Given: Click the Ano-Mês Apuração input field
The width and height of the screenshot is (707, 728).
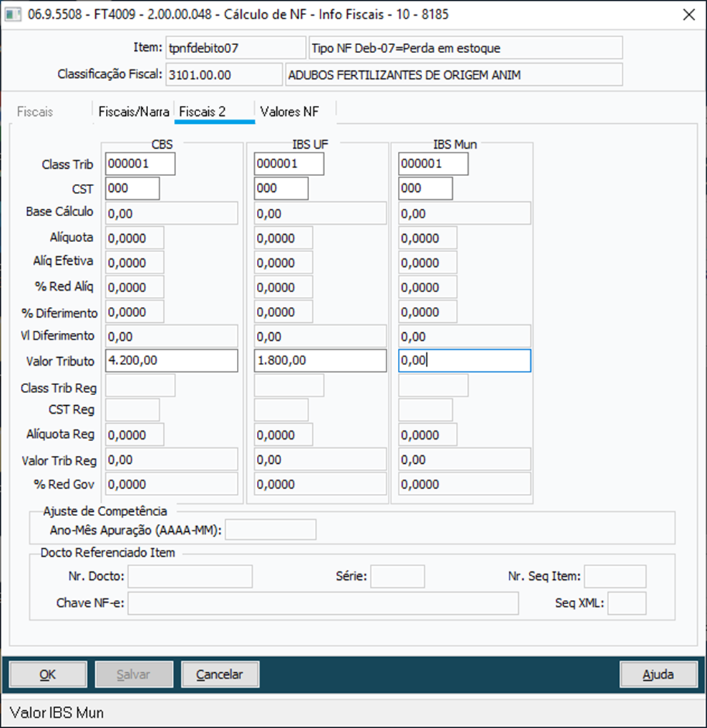Looking at the screenshot, I should (270, 530).
